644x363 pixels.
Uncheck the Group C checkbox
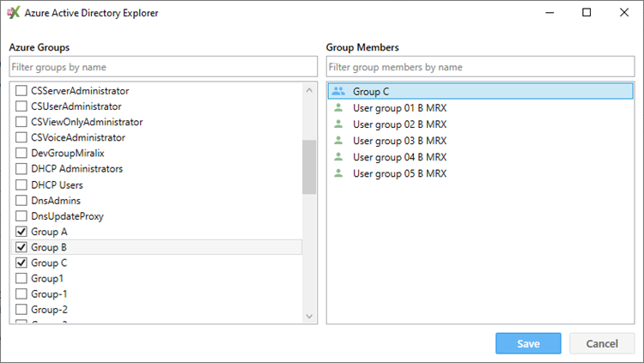point(21,263)
